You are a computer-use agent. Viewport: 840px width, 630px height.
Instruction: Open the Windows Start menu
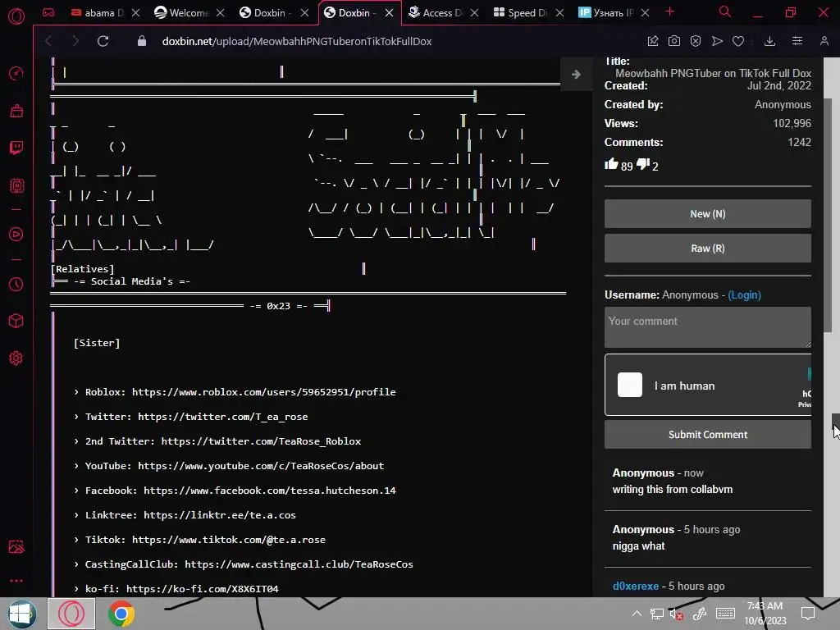click(x=21, y=614)
